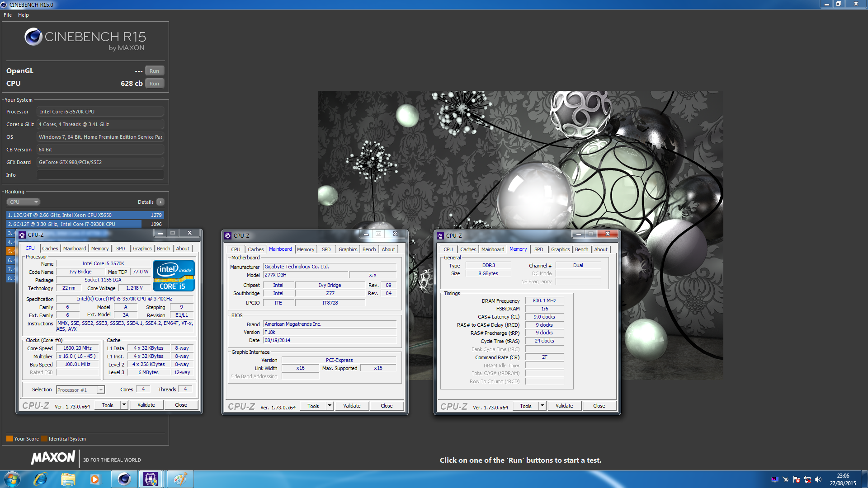Open Windows Media Player taskbar icon

click(x=95, y=479)
